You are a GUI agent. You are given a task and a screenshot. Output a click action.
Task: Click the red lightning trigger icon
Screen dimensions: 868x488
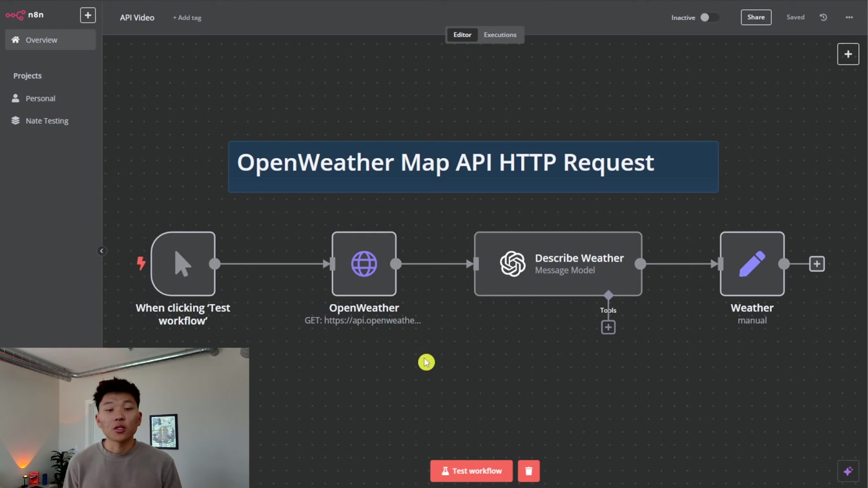(x=141, y=263)
